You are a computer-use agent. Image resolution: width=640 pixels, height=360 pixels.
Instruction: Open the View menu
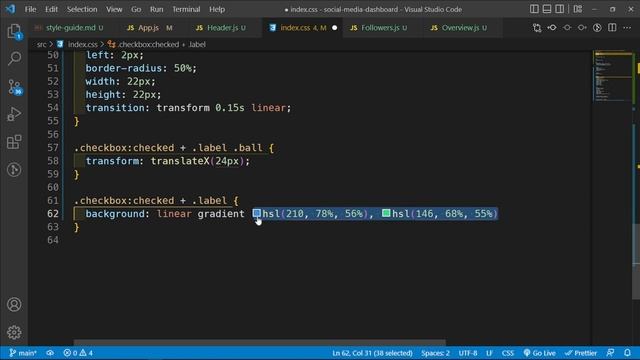[114, 9]
